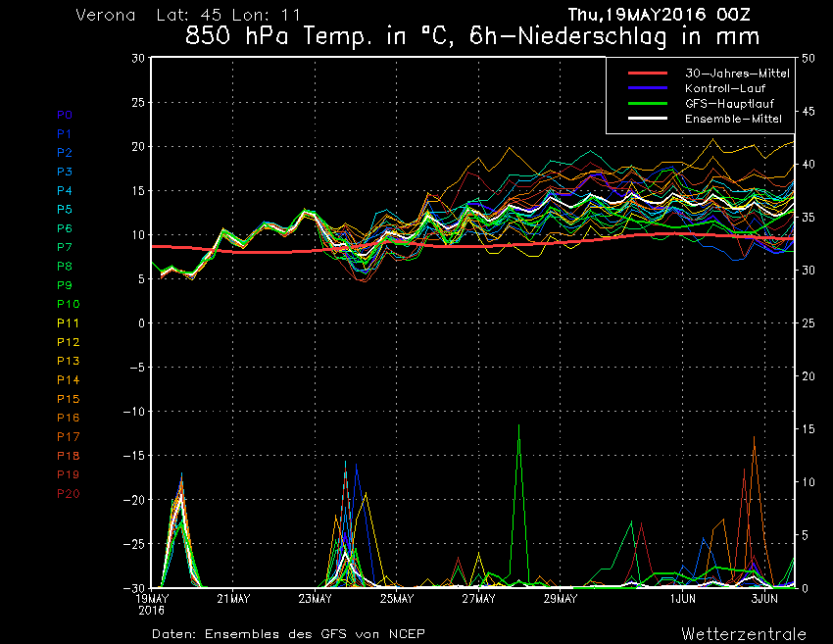Select ensemble member label P3
Image resolution: width=833 pixels, height=644 pixels.
pyautogui.click(x=65, y=172)
